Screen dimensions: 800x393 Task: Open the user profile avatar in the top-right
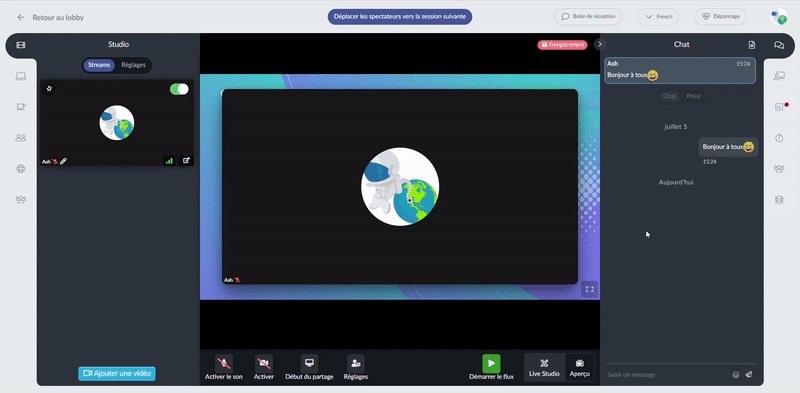coord(779,17)
